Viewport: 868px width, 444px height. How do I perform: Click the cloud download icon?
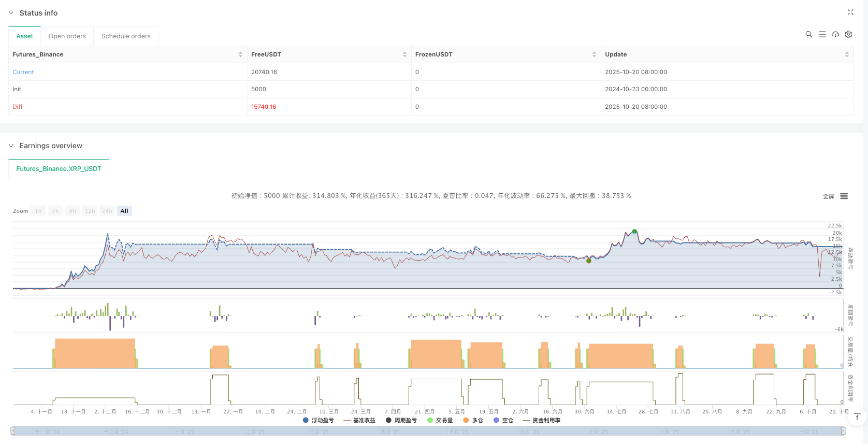click(x=835, y=34)
